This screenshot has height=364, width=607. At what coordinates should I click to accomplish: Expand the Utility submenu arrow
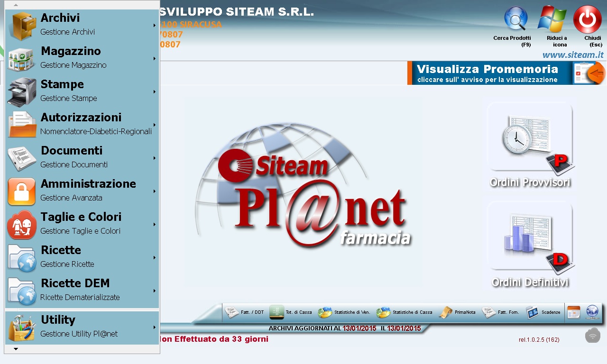pos(155,327)
